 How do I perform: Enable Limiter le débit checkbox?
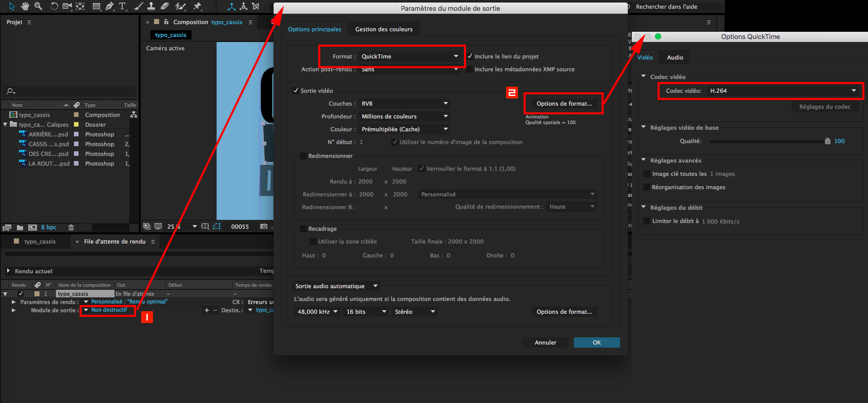647,221
